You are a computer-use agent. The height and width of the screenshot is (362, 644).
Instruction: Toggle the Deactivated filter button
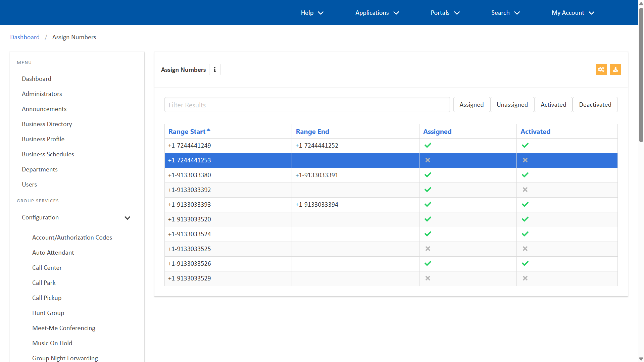[595, 105]
